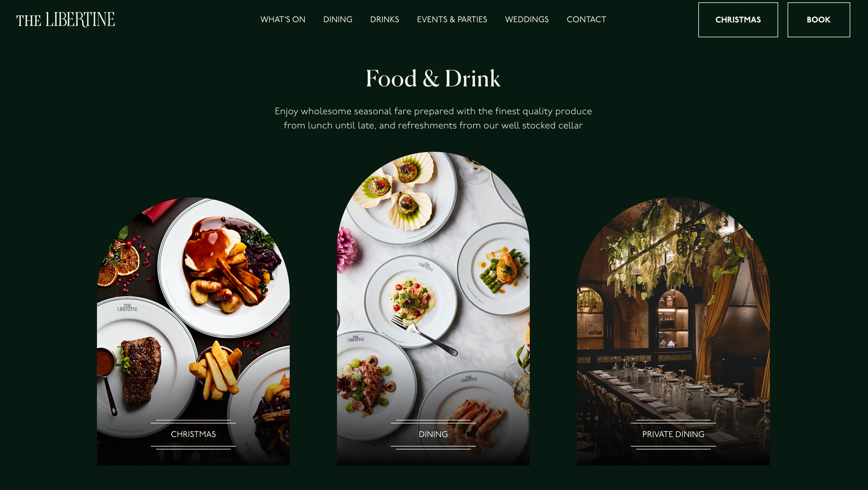Go to Dining in the navigation bar
Viewport: 868px width, 490px height.
[338, 20]
